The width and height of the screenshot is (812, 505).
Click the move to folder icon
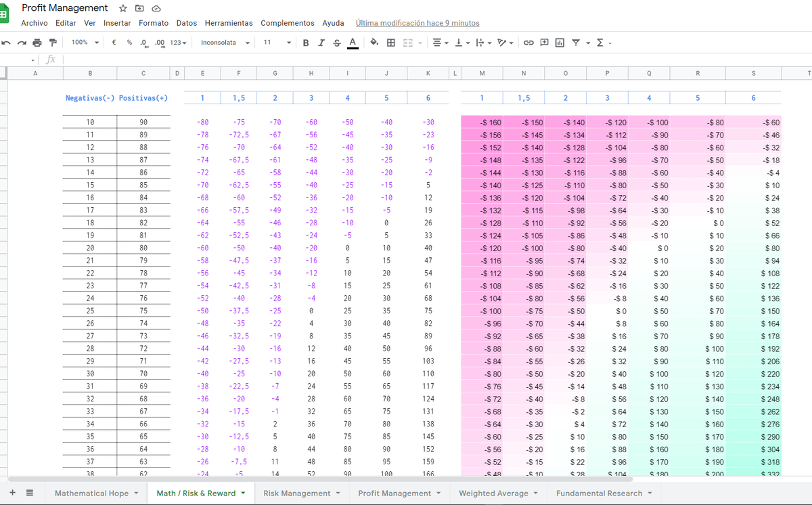tap(139, 9)
